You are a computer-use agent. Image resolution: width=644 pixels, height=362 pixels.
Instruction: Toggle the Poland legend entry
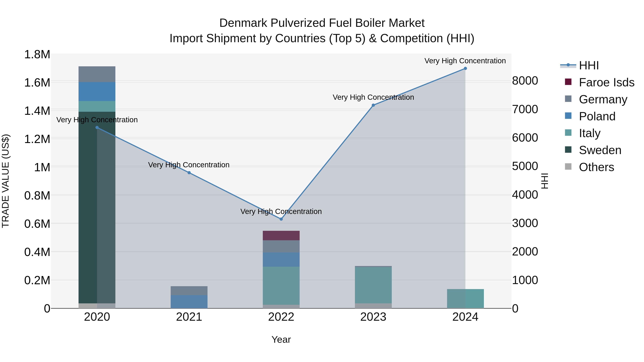pyautogui.click(x=590, y=116)
